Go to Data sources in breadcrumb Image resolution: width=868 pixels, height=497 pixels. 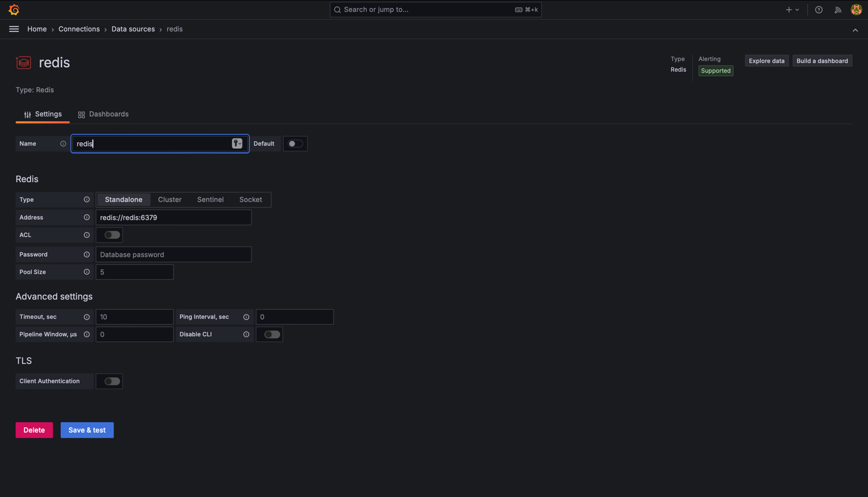tap(133, 29)
